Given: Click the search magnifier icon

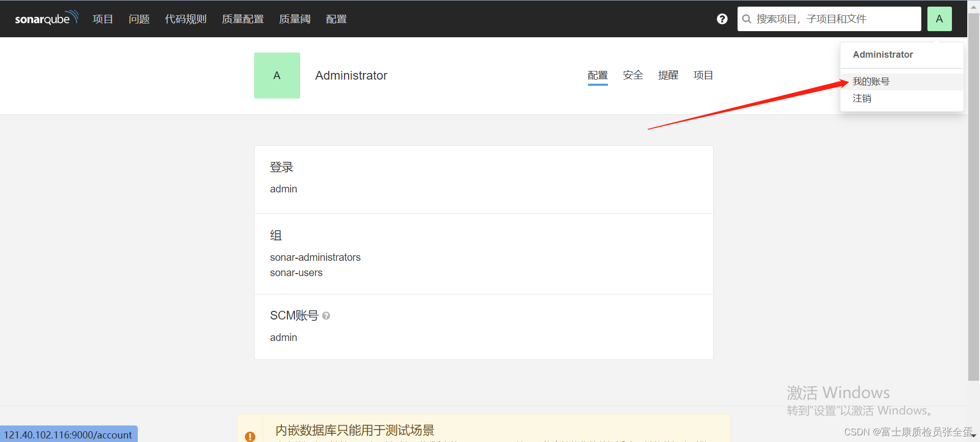Looking at the screenshot, I should click(747, 19).
